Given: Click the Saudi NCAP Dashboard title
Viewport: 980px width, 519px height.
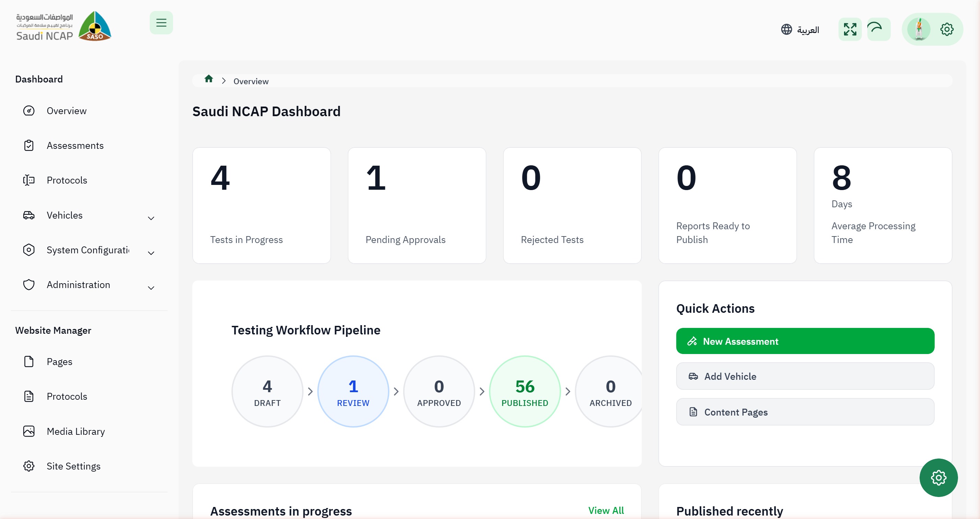Looking at the screenshot, I should (266, 112).
